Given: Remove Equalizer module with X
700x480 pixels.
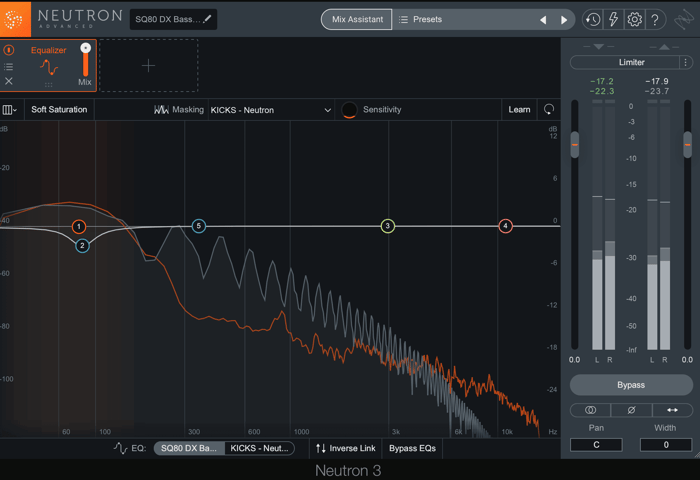Looking at the screenshot, I should pyautogui.click(x=8, y=81).
